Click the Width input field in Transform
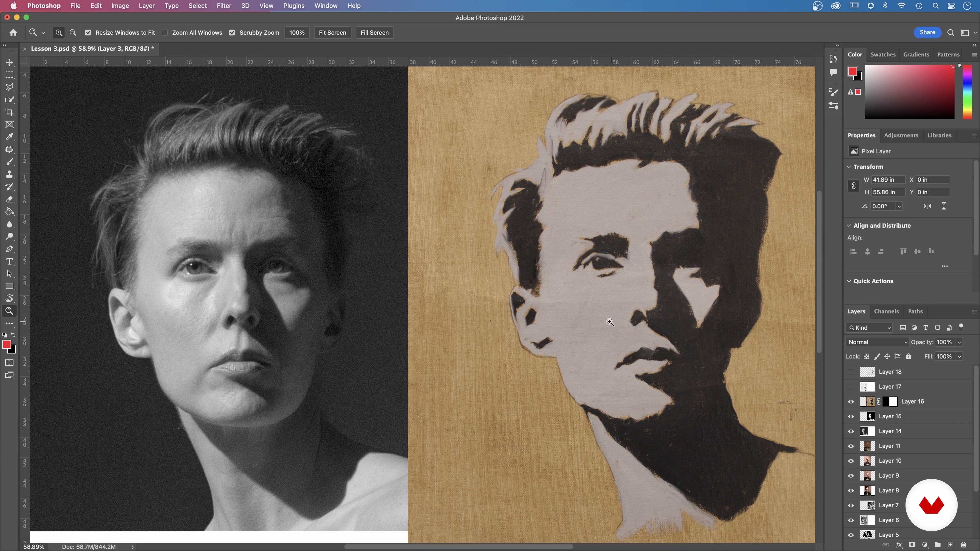 [x=888, y=180]
